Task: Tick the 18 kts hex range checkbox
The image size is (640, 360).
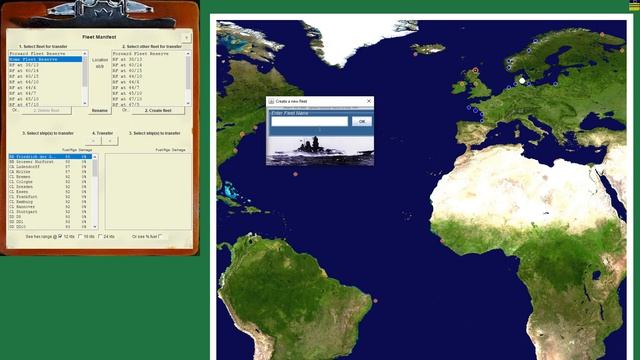Action: click(80, 236)
